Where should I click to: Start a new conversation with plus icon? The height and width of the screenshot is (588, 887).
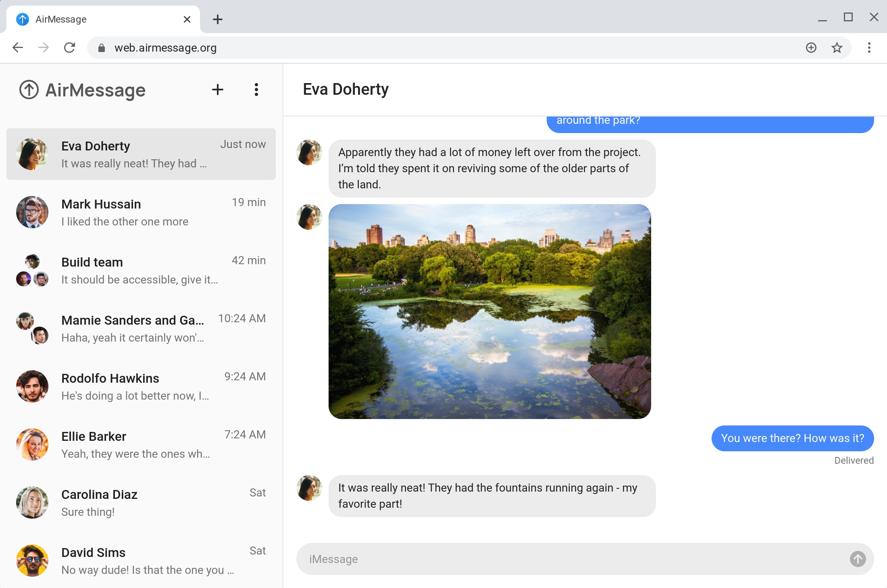pos(217,90)
